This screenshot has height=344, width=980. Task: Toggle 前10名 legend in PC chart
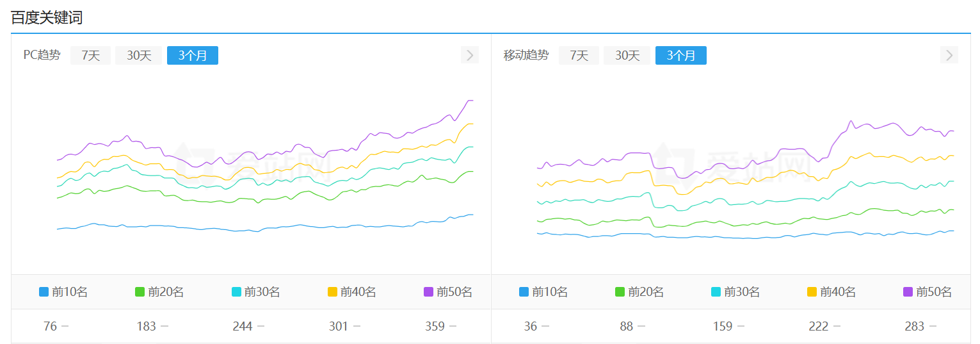click(63, 292)
